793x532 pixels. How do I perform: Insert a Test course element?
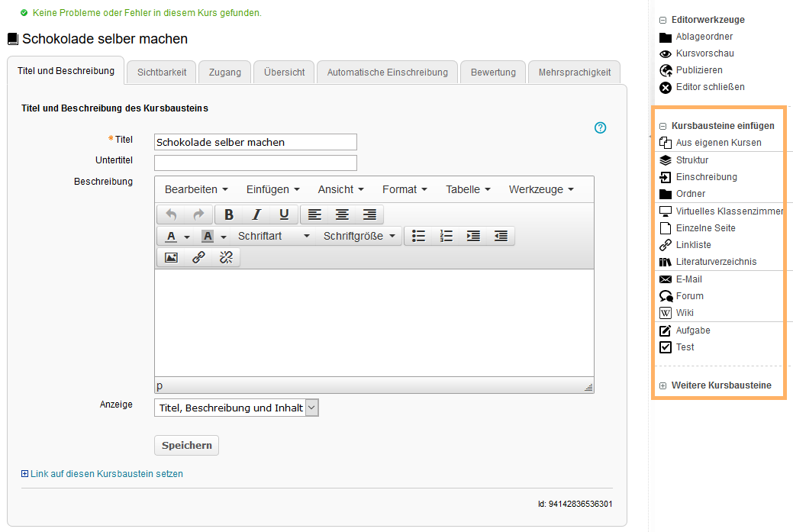(x=684, y=347)
